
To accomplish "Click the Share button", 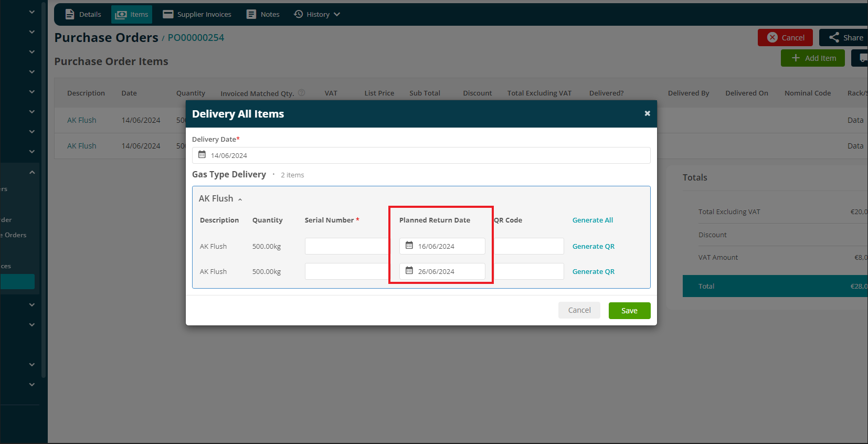I will (845, 37).
